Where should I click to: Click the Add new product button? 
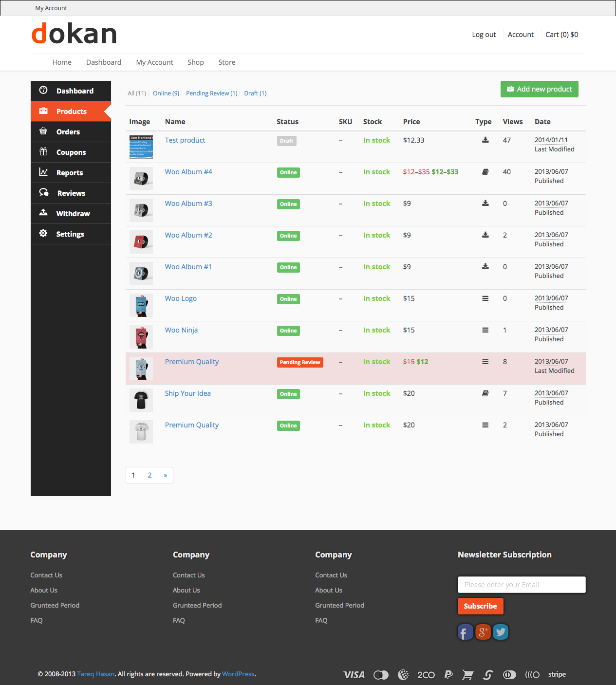540,89
